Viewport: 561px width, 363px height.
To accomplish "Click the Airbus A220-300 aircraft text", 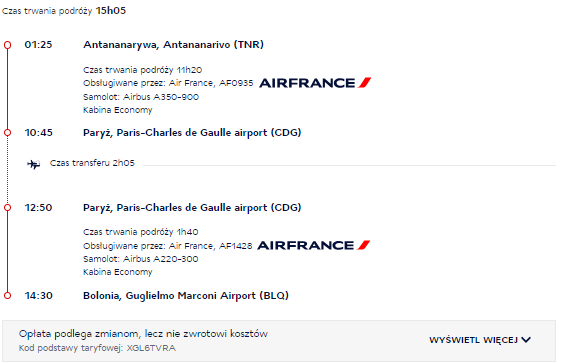I will [x=161, y=259].
